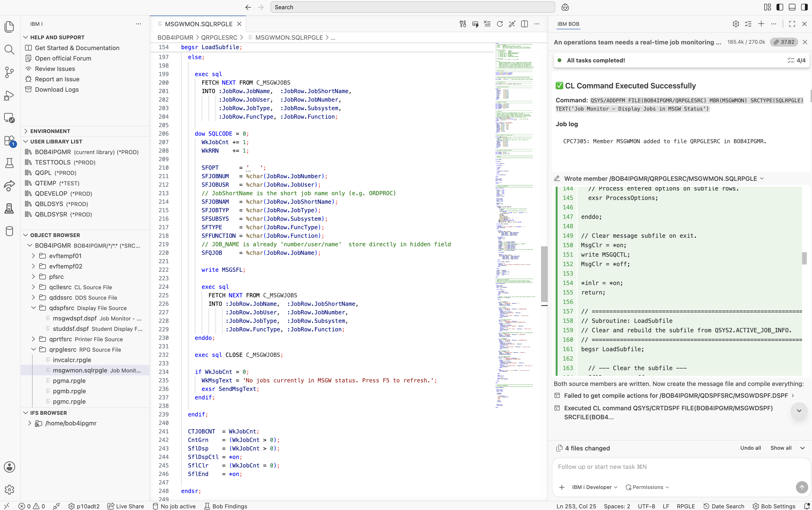This screenshot has height=510, width=812.
Task: Click Report an Issue
Action: (x=57, y=79)
